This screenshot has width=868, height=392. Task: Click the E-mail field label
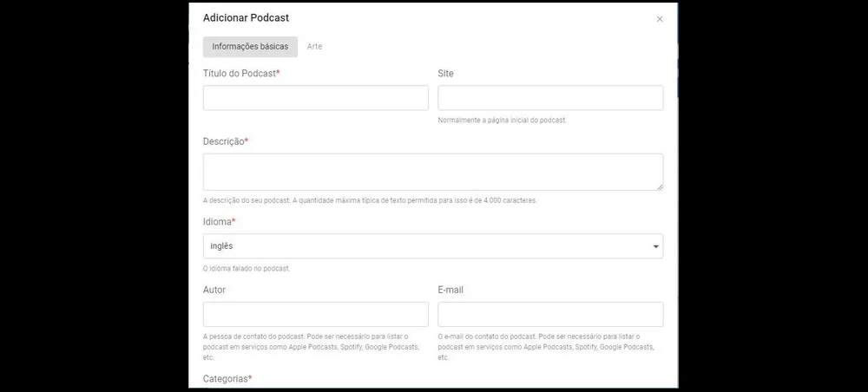pyautogui.click(x=450, y=290)
